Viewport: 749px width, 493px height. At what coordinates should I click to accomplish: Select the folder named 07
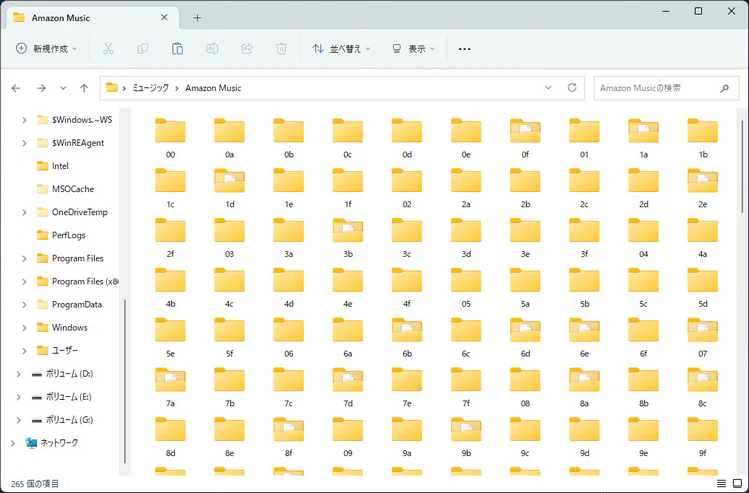pyautogui.click(x=703, y=338)
